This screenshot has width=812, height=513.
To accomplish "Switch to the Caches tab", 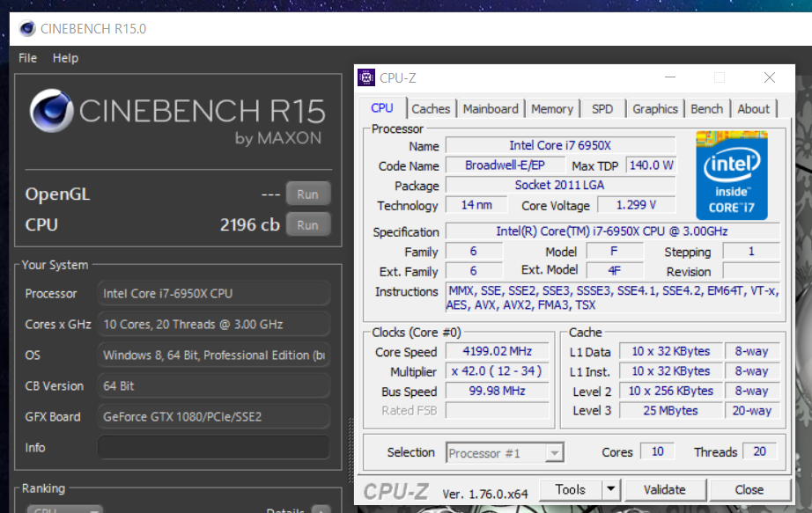I will tap(431, 109).
